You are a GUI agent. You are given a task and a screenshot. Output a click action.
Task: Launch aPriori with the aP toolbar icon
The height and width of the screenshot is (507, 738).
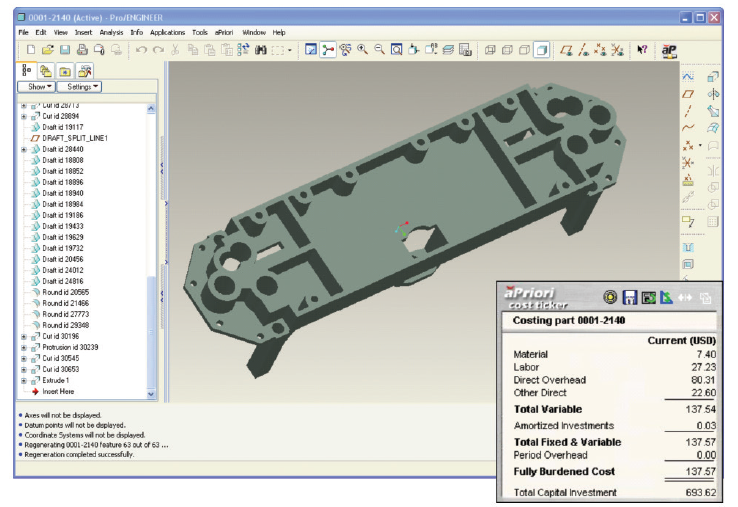point(669,50)
